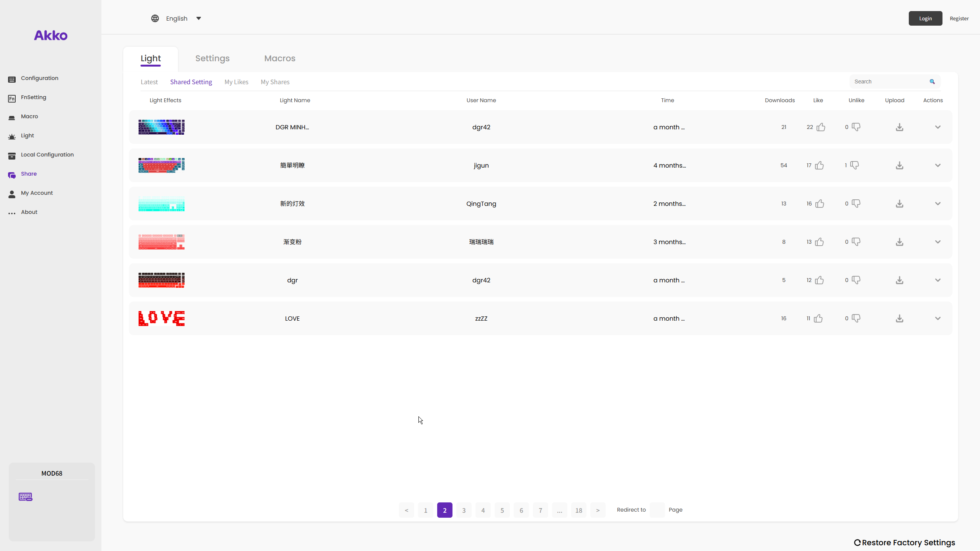Viewport: 980px width, 551px height.
Task: Toggle unlike on 渐变粉 light row
Action: tap(856, 242)
